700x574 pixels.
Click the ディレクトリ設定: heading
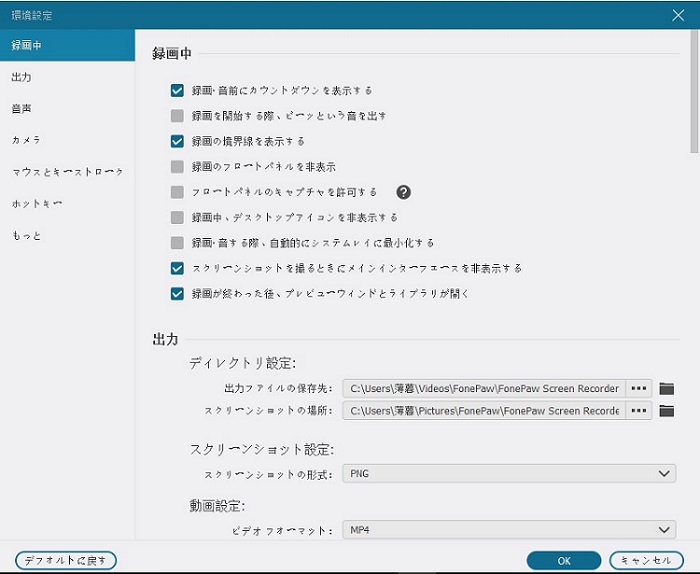click(242, 363)
